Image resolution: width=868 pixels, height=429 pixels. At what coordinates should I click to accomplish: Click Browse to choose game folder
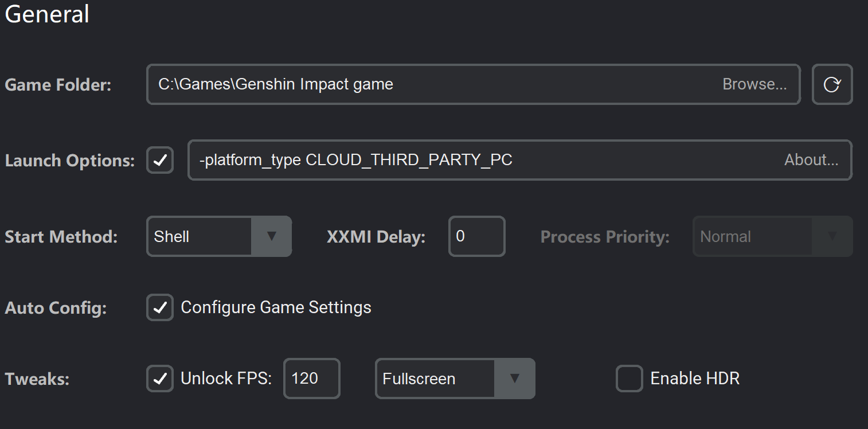754,85
